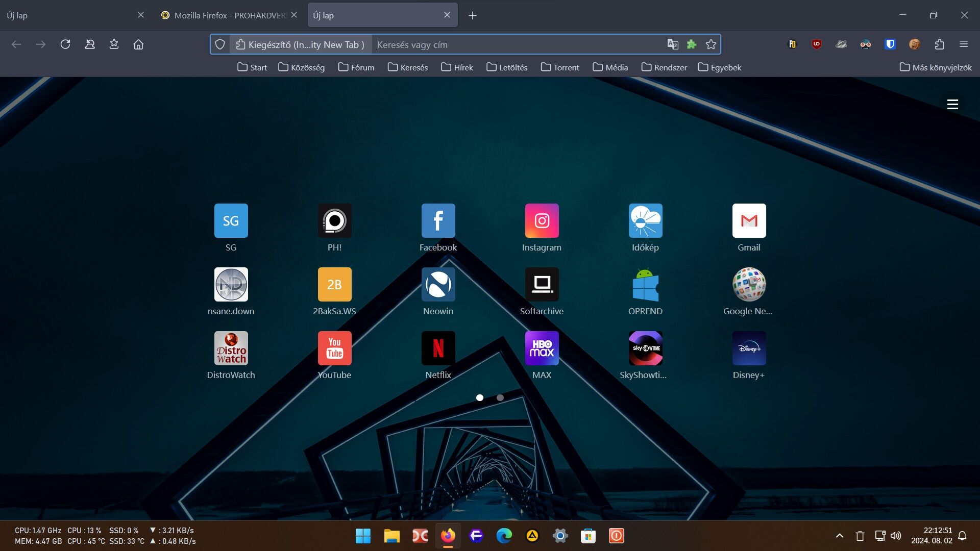Viewport: 980px width, 551px height.
Task: Close the active Új lap tab
Action: pos(447,15)
